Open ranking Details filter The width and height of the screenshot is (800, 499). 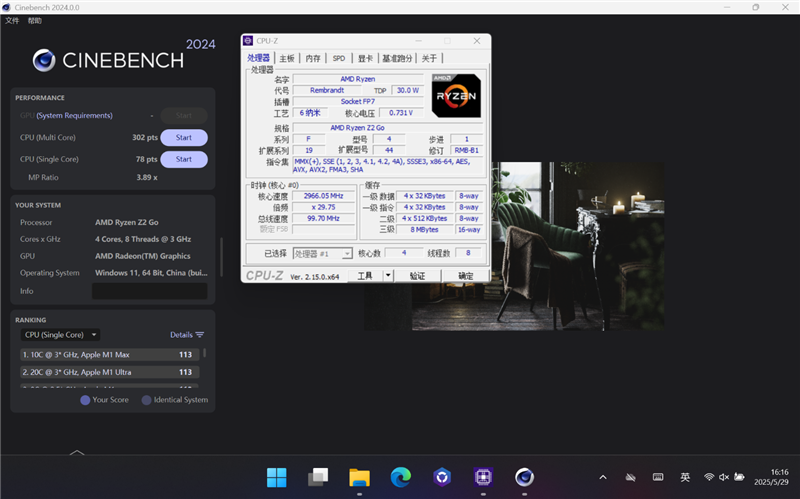click(x=187, y=335)
